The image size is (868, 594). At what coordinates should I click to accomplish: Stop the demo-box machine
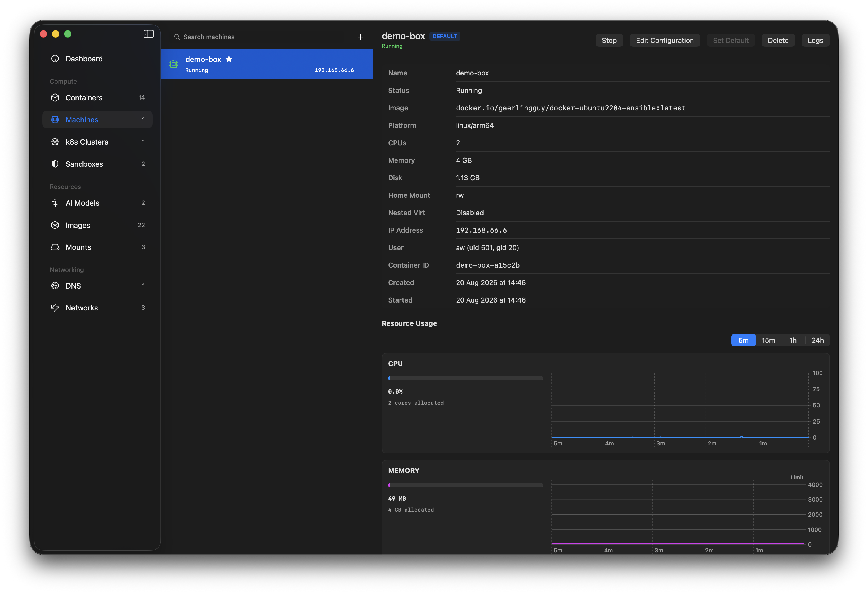pos(609,40)
